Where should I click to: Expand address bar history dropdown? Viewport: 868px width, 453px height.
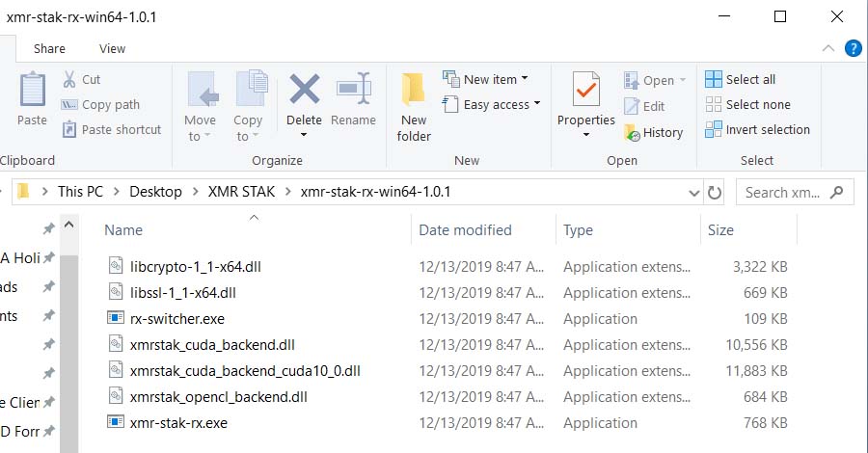coord(692,192)
